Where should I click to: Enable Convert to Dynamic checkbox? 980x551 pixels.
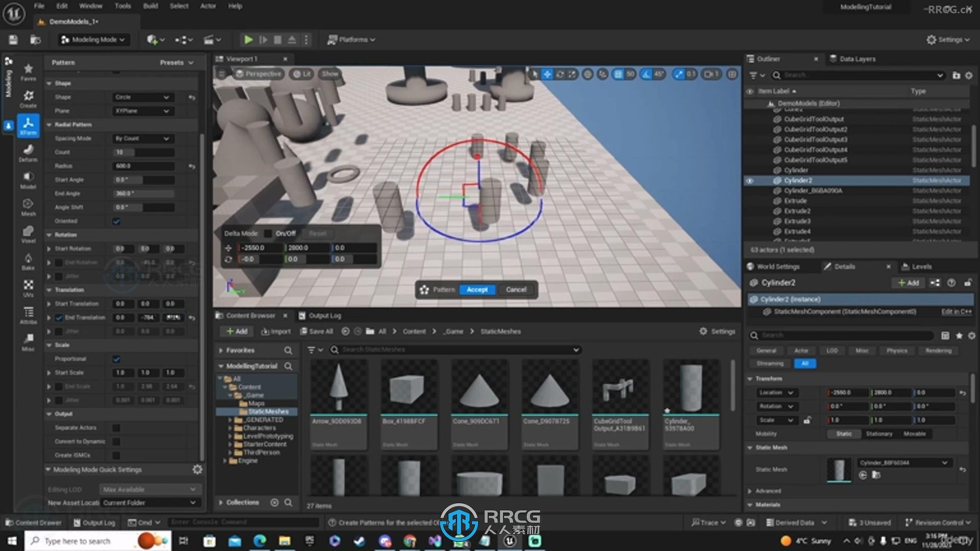click(x=116, y=442)
